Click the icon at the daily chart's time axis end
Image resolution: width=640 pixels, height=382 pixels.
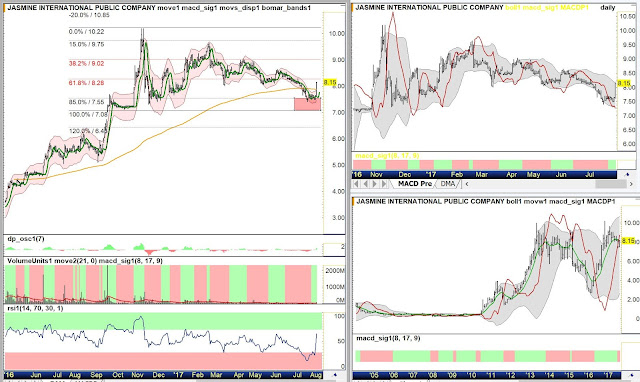pyautogui.click(x=627, y=175)
